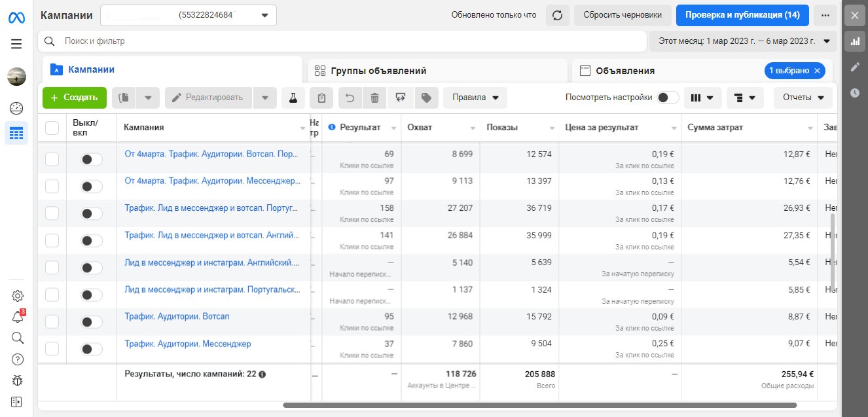This screenshot has width=868, height=417.
Task: Click the 'Поиск и фильтр' search field
Action: (x=340, y=41)
